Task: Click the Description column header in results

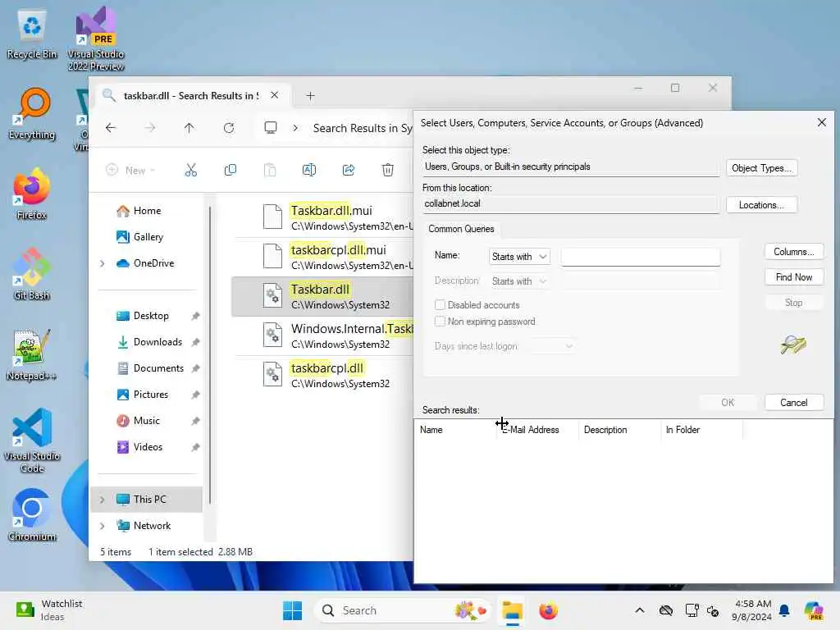Action: (620, 430)
